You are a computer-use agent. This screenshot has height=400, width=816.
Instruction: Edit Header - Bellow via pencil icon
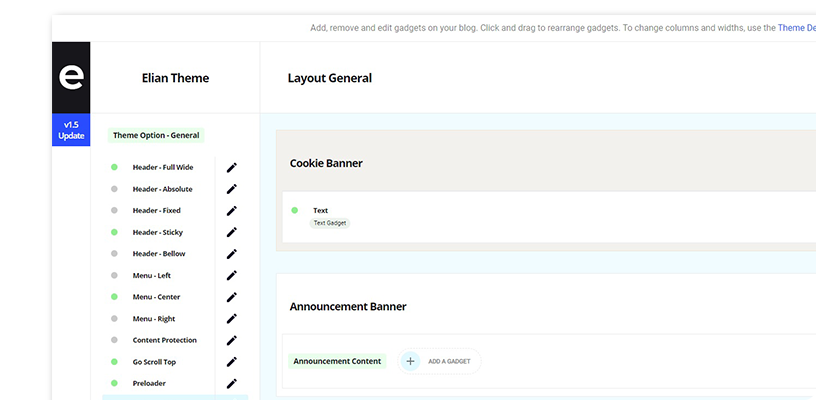point(232,254)
